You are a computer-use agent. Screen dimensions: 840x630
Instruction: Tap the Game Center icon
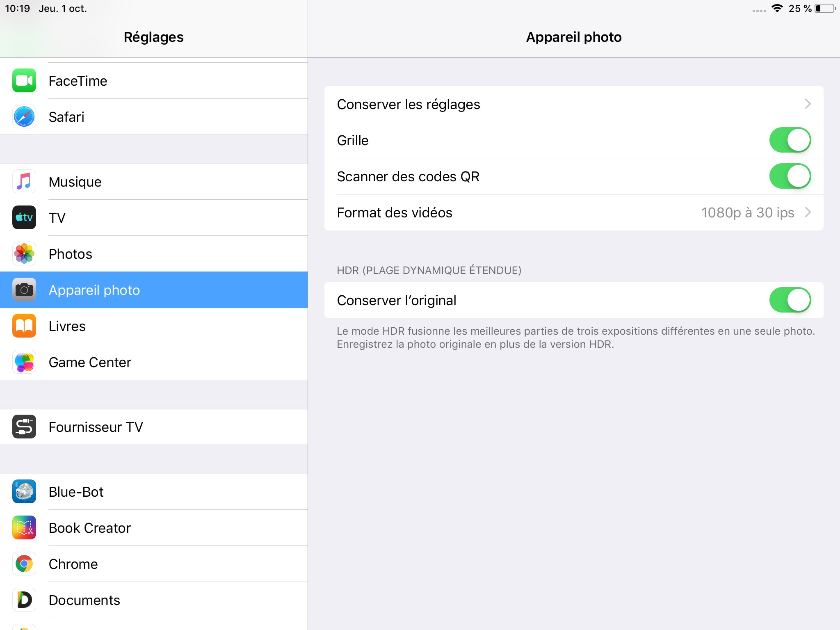24,362
